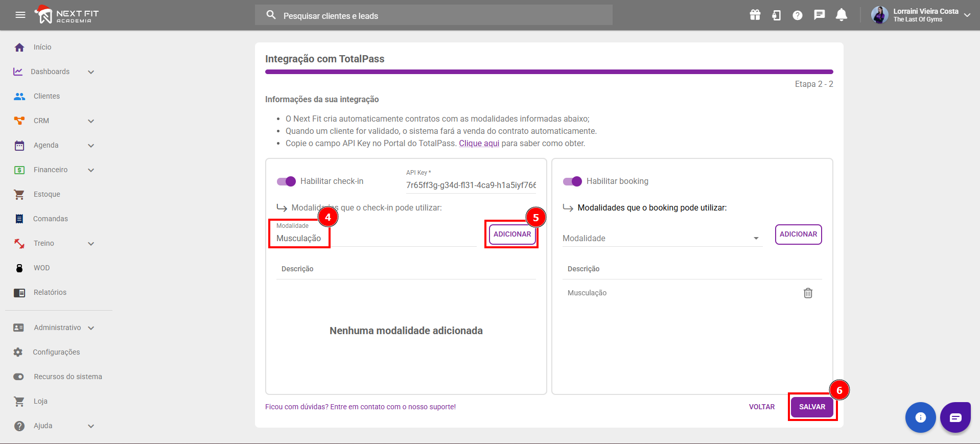This screenshot has width=980, height=444.
Task: Click the Recursos do sistema toggle icon
Action: [18, 377]
